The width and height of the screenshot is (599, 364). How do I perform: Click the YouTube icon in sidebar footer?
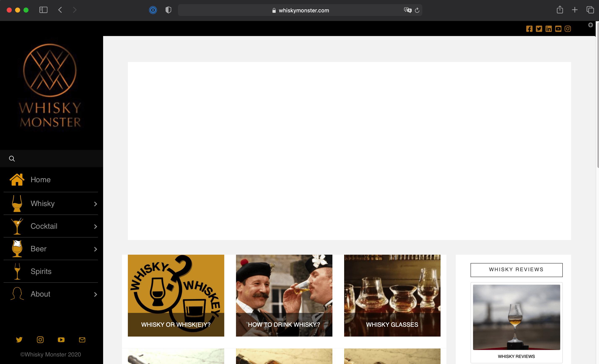tap(61, 340)
